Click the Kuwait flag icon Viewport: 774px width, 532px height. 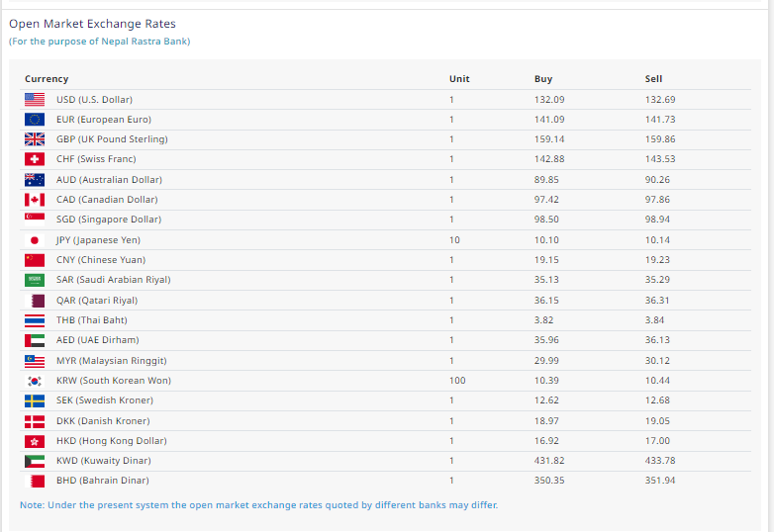(x=35, y=461)
